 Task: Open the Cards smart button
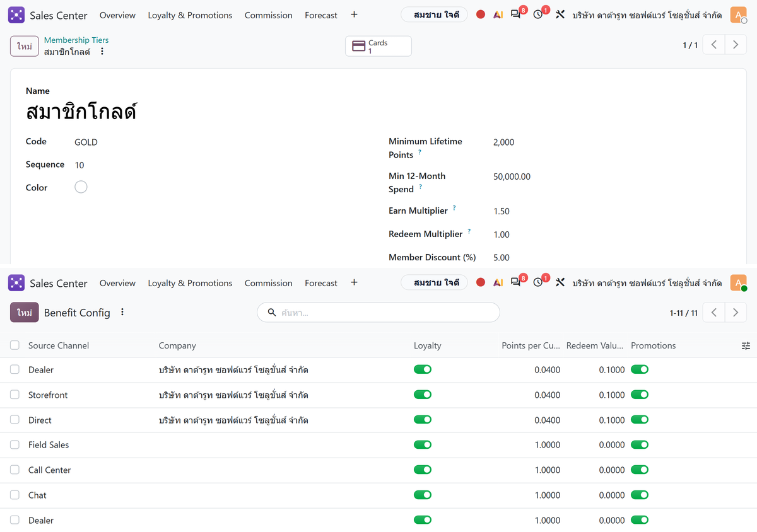point(378,46)
